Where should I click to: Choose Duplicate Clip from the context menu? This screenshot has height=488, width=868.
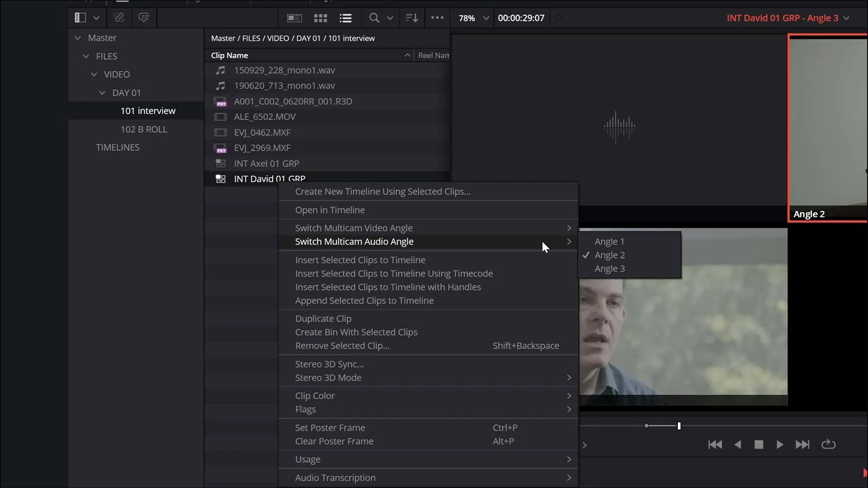point(323,318)
